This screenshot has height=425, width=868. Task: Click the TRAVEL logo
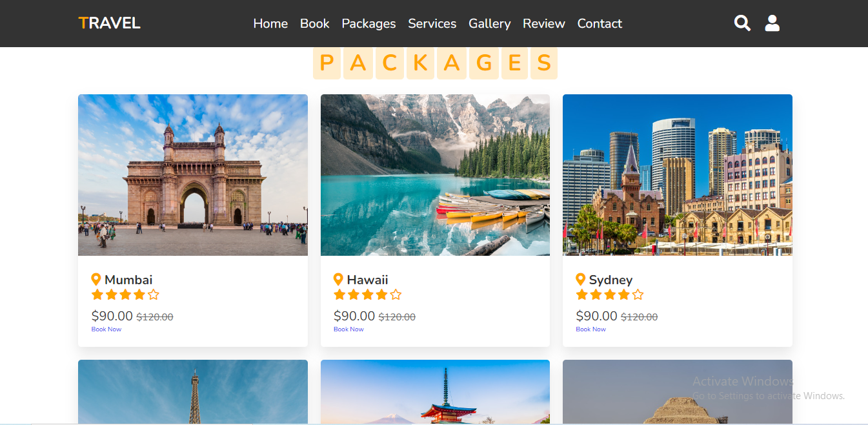pos(109,22)
